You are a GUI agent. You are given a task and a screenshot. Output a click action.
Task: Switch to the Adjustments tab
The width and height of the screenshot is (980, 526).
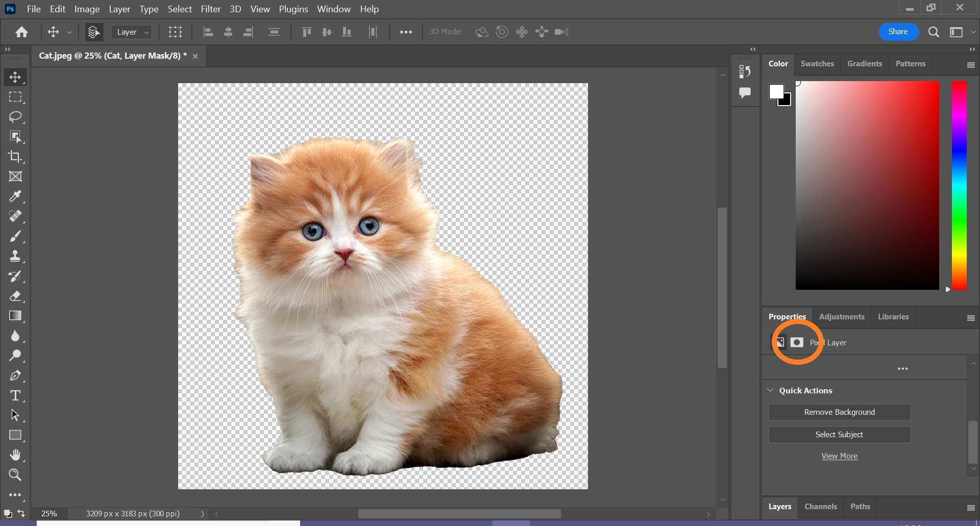point(842,317)
